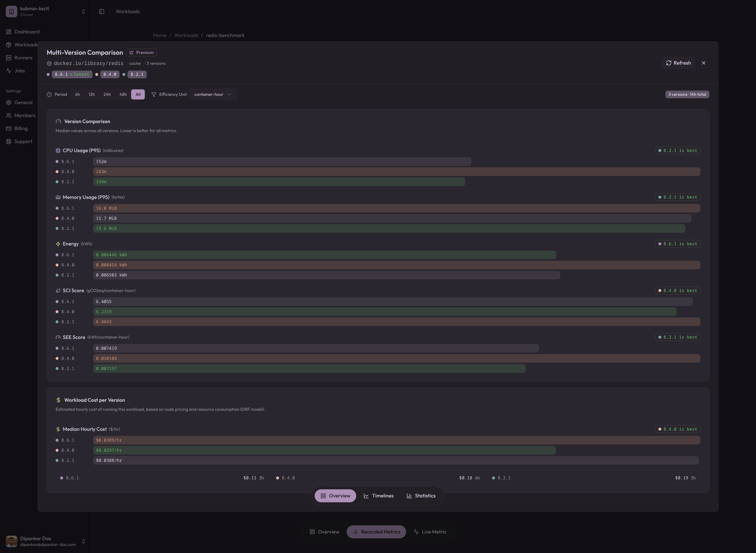The width and height of the screenshot is (756, 553).
Task: Open the Dashboard section in the sidebar
Action: pyautogui.click(x=27, y=31)
